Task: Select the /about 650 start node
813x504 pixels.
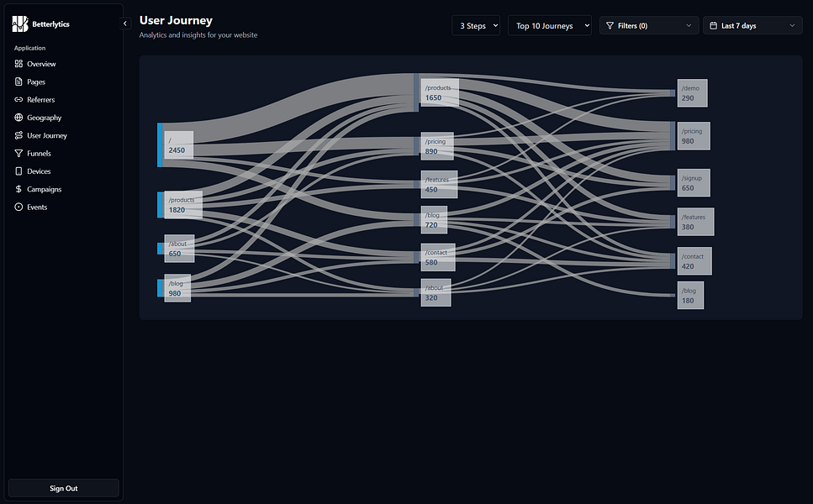Action: [179, 249]
